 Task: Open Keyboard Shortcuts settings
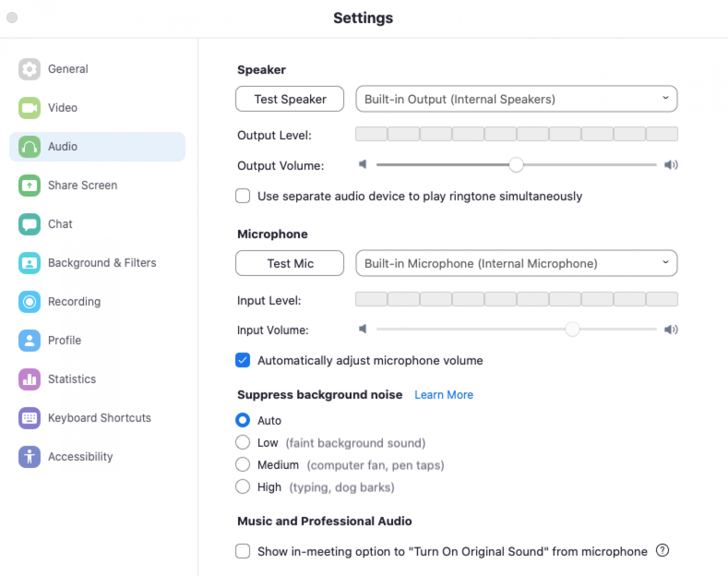(29, 418)
